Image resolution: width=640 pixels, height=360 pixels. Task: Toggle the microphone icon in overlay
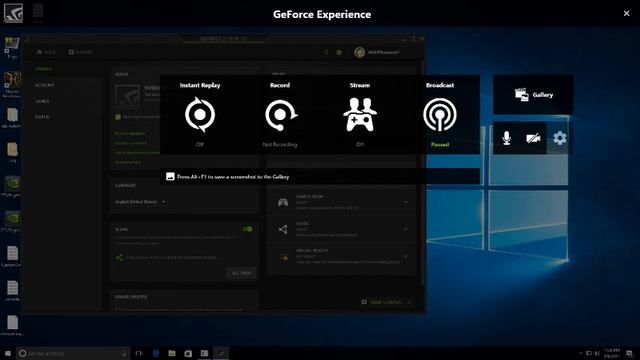(x=507, y=138)
